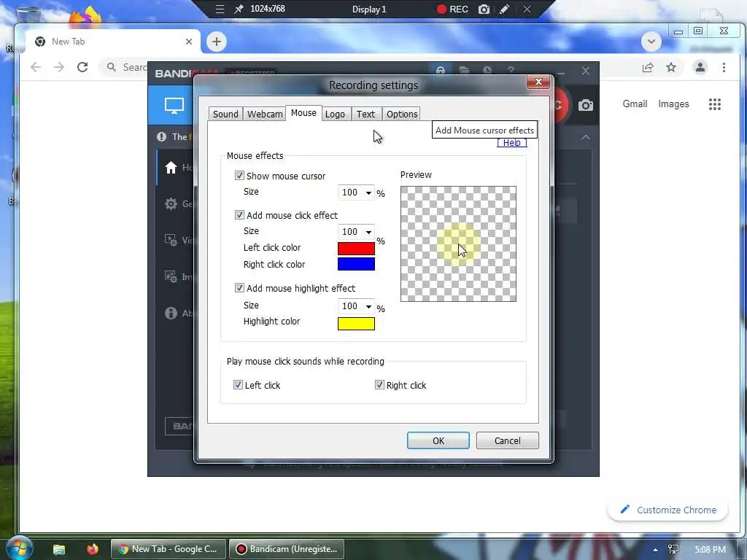
Task: Open Bandicam About info icon
Action: (x=171, y=313)
